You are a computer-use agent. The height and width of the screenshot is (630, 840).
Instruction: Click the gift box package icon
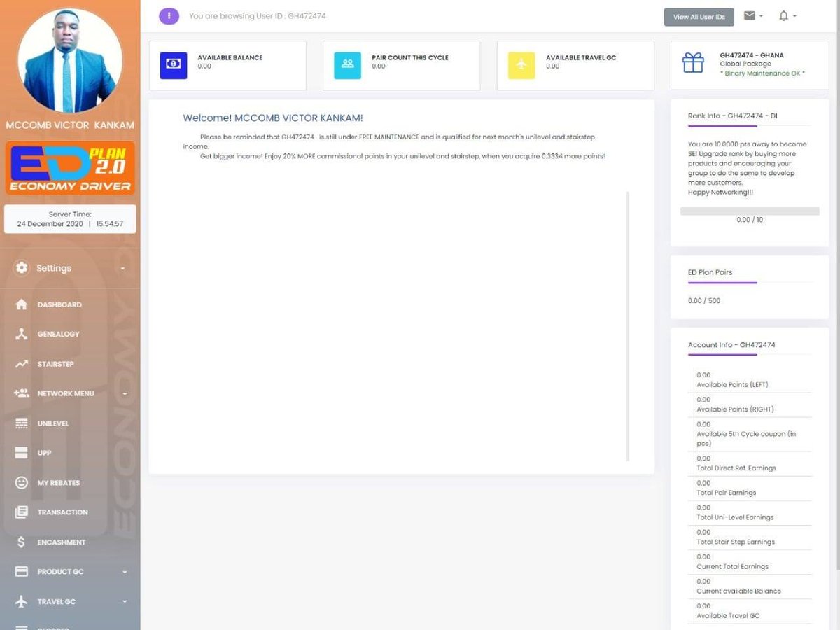[x=693, y=64]
